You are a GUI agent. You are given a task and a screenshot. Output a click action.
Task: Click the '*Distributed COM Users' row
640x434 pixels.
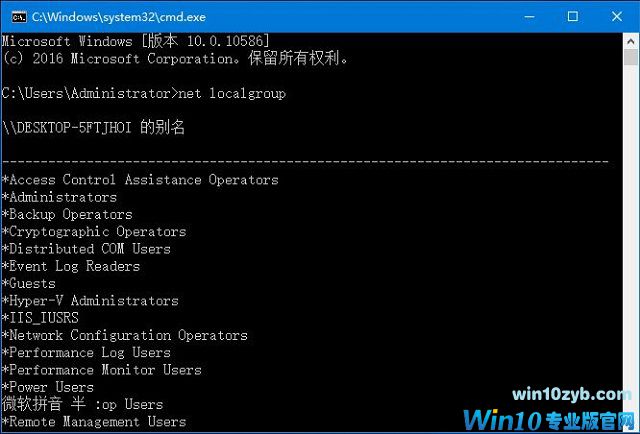tap(86, 249)
